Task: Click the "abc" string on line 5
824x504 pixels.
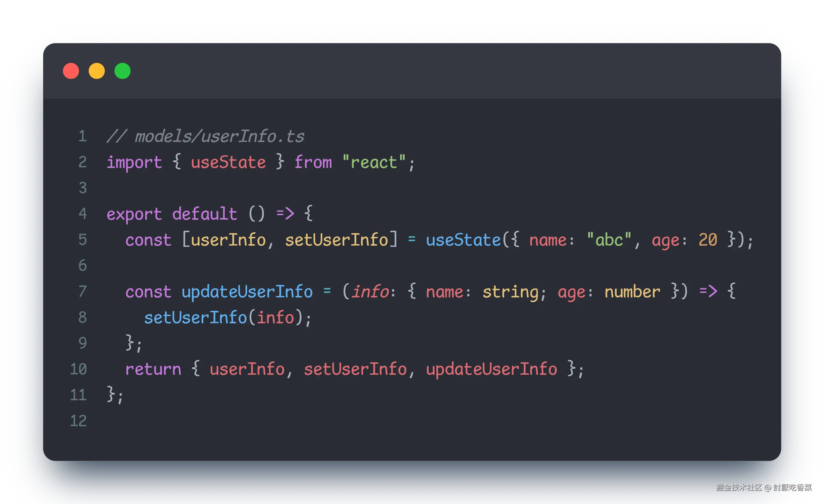Action: pos(609,240)
